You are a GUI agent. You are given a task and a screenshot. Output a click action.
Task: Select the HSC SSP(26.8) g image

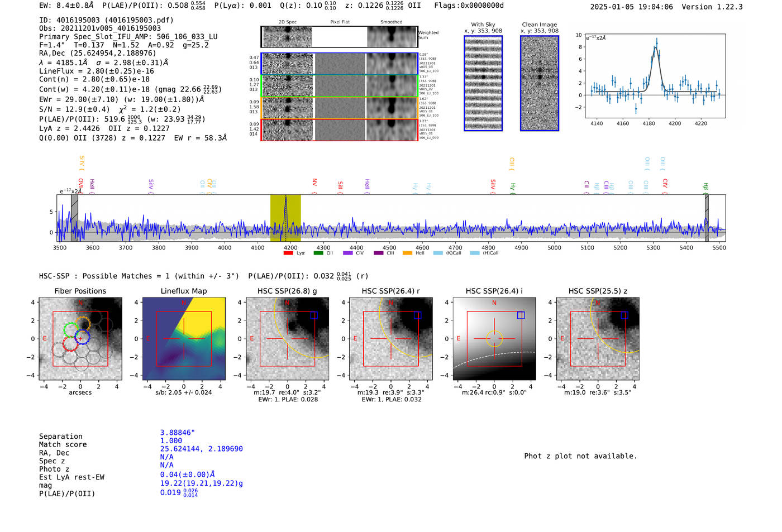[287, 339]
